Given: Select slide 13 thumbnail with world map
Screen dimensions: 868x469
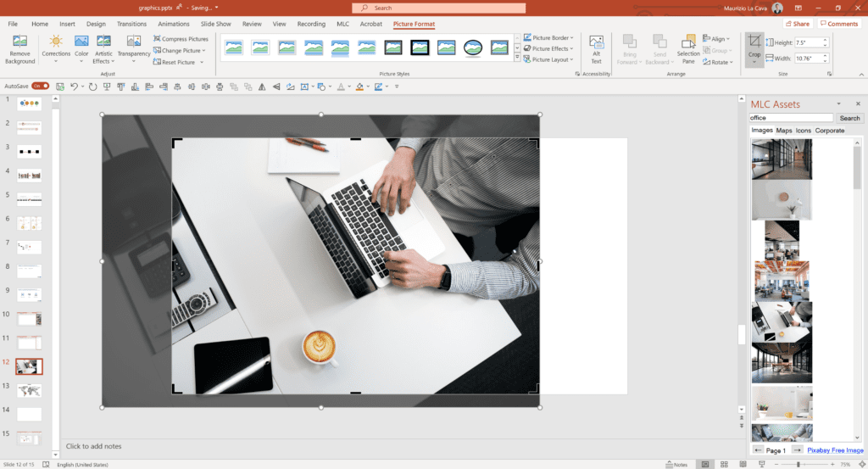Looking at the screenshot, I should pos(30,390).
